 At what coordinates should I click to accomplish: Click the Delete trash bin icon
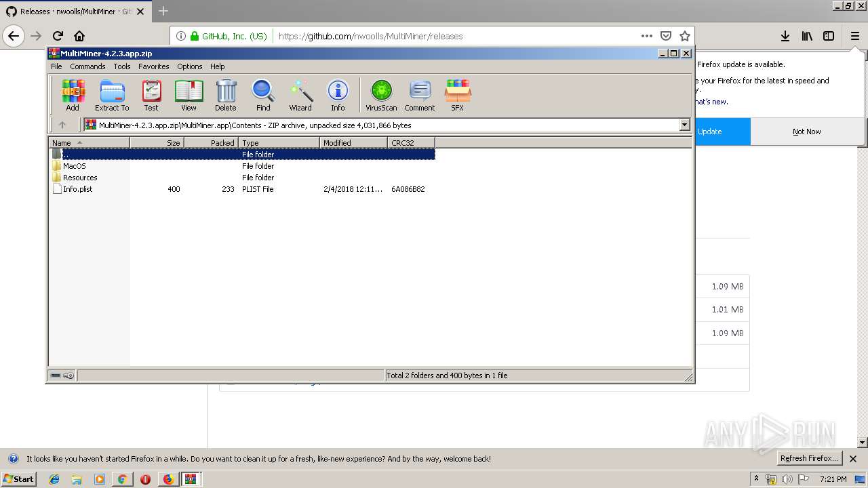pyautogui.click(x=226, y=95)
